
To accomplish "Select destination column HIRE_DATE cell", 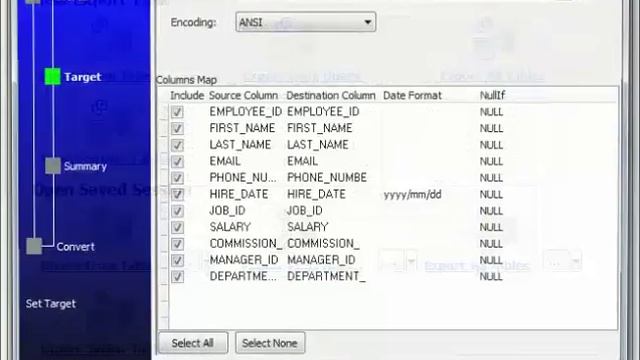I will pyautogui.click(x=316, y=194).
